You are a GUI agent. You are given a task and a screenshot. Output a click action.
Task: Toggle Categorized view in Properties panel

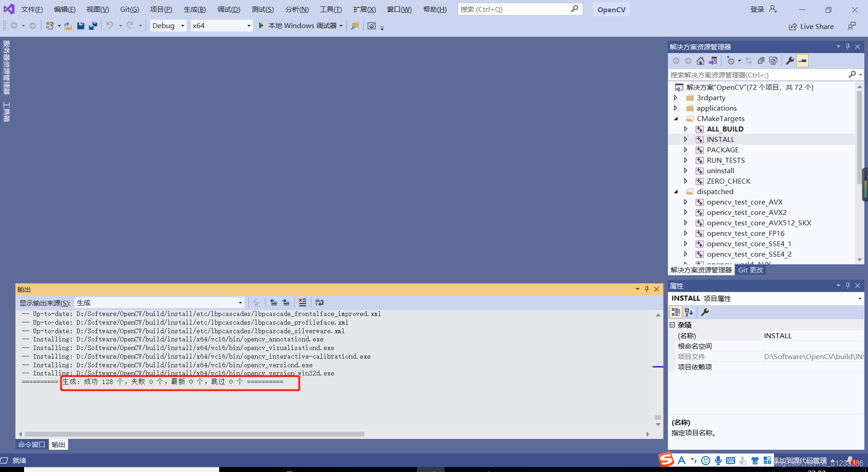676,312
